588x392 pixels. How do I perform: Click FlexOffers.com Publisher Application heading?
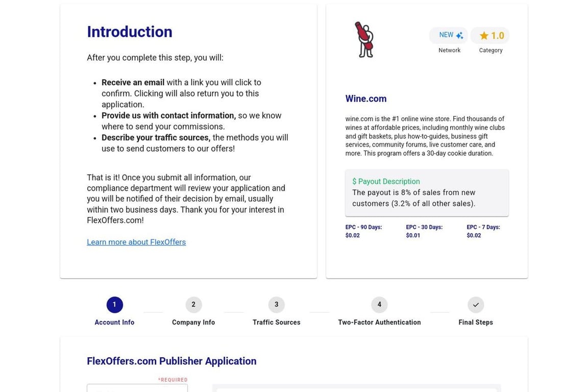pos(171,361)
